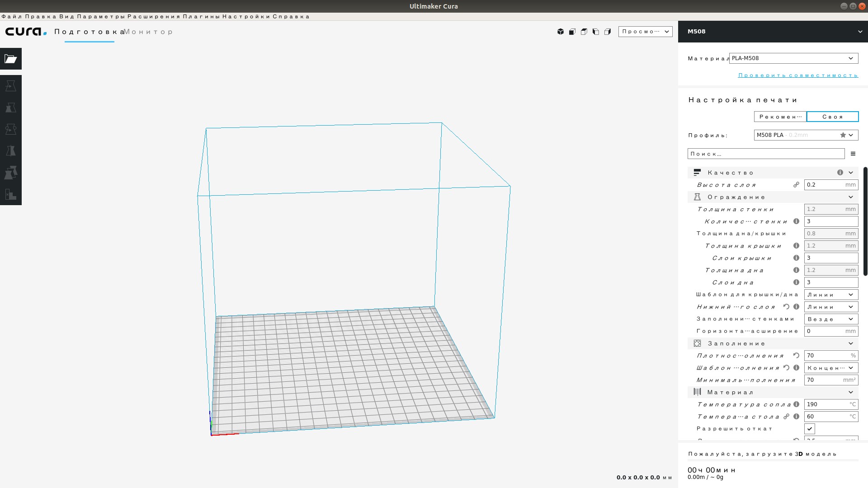Image resolution: width=868 pixels, height=488 pixels.
Task: Select the Scale tool icon
Action: coord(11,108)
